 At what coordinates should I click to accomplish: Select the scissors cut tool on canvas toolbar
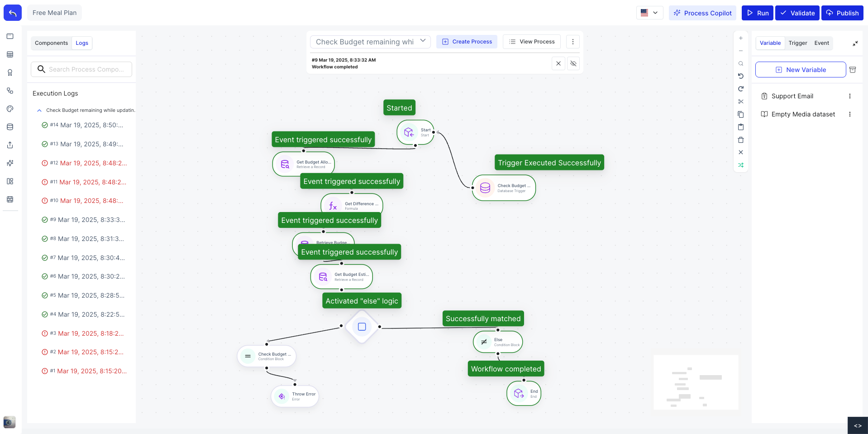[x=741, y=101]
